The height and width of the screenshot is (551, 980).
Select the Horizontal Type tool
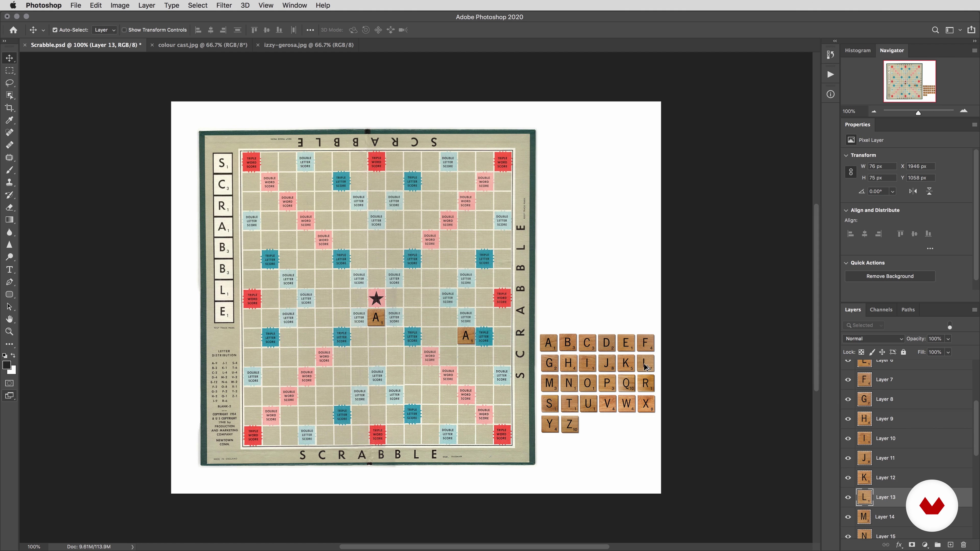(9, 270)
